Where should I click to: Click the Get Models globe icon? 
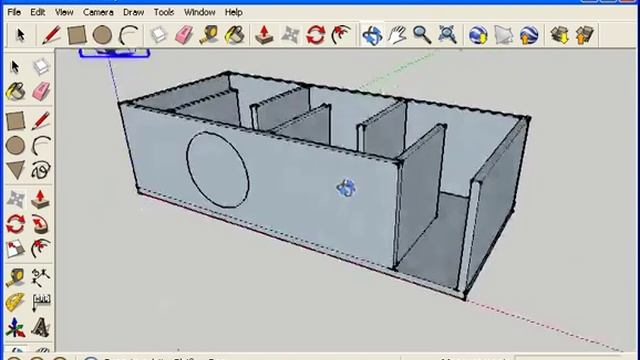(x=478, y=35)
